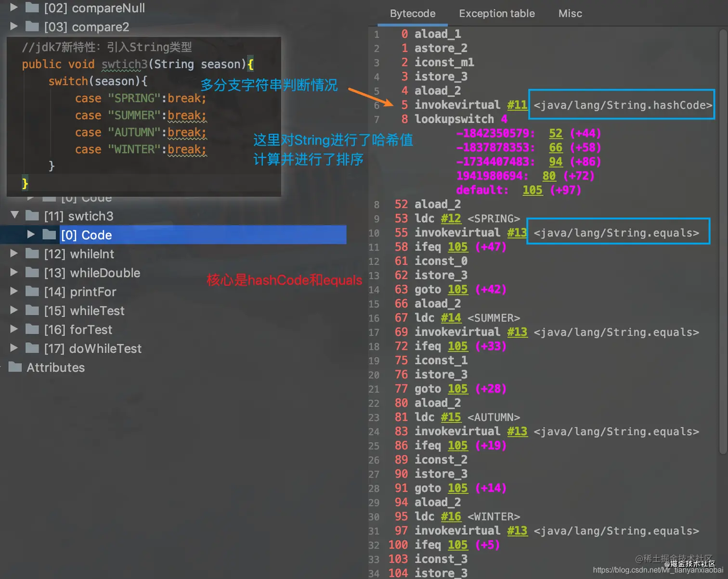Click the bytecode panel vertical scrollbar
The image size is (728, 579).
pyautogui.click(x=723, y=241)
